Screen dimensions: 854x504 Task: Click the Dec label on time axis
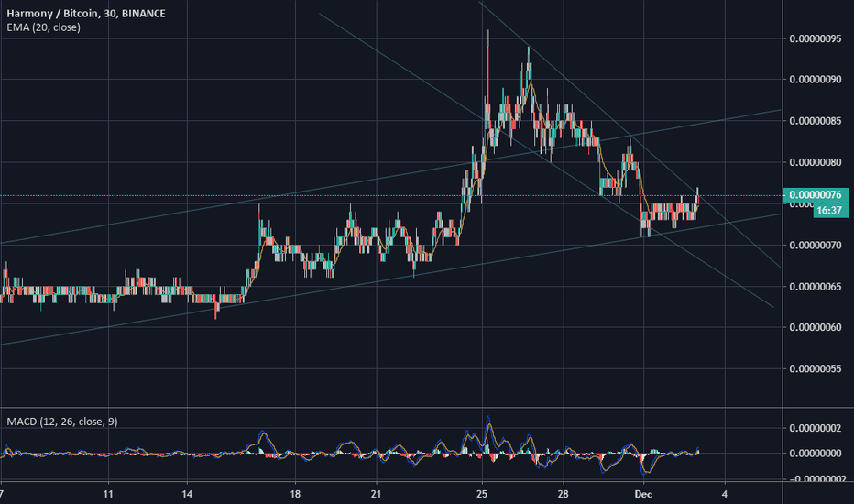643,494
